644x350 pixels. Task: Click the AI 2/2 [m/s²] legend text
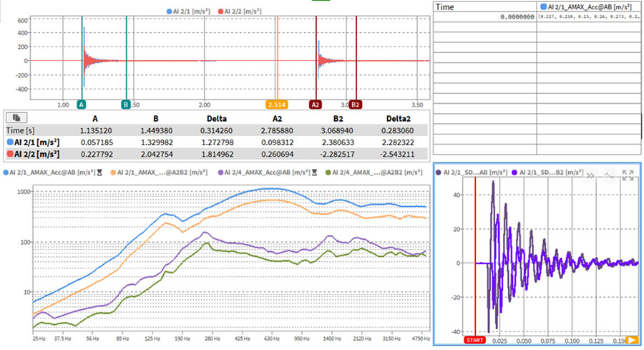(x=243, y=11)
